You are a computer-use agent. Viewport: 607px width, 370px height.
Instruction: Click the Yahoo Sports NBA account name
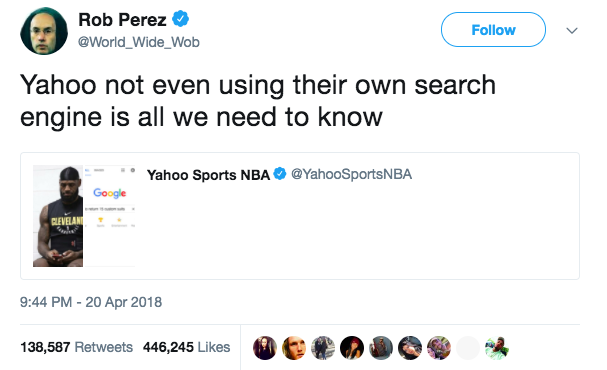[x=208, y=175]
